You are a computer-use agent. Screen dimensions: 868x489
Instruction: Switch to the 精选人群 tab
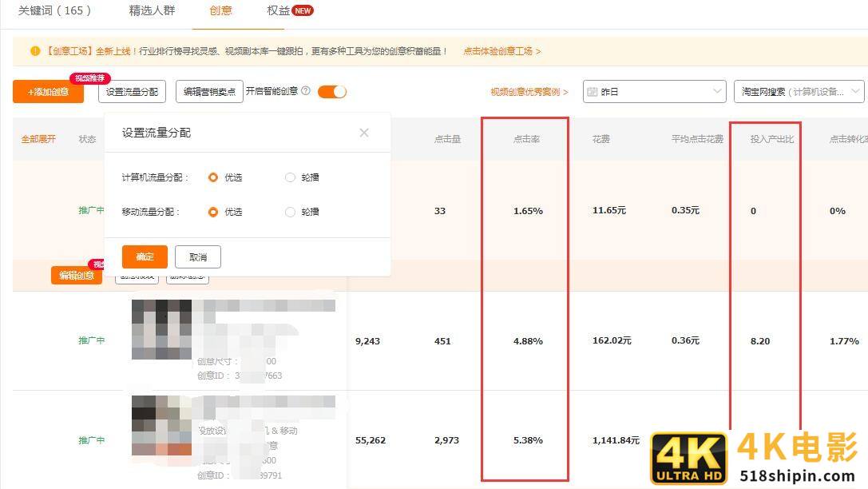(151, 11)
